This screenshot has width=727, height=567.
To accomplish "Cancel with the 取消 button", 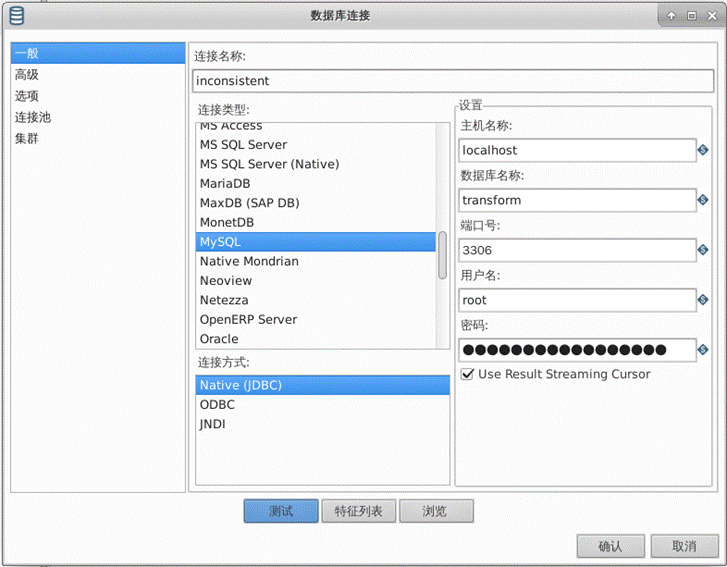I will (685, 546).
